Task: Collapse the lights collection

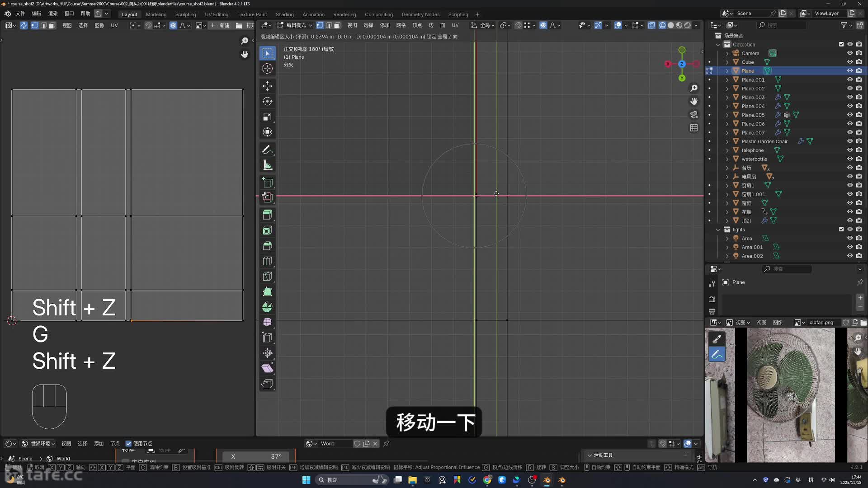Action: (718, 230)
